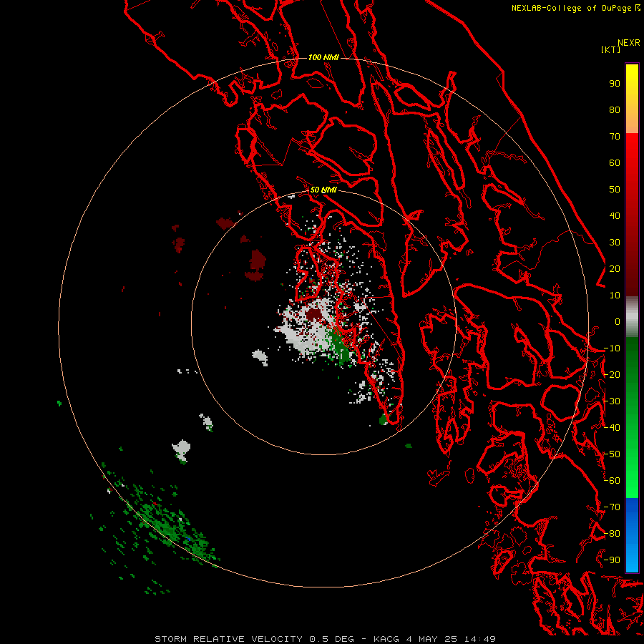644x644 pixels.
Task: Click the NEXR label above the color bar
Action: click(629, 43)
